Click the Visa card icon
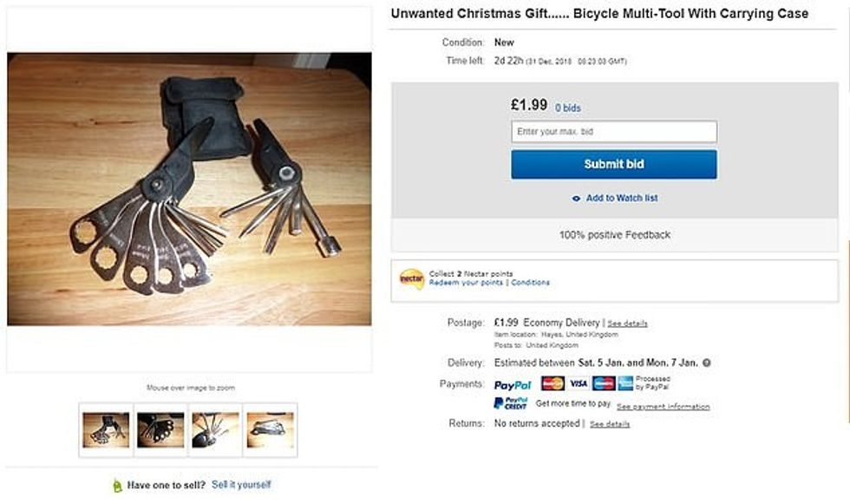 pyautogui.click(x=579, y=383)
